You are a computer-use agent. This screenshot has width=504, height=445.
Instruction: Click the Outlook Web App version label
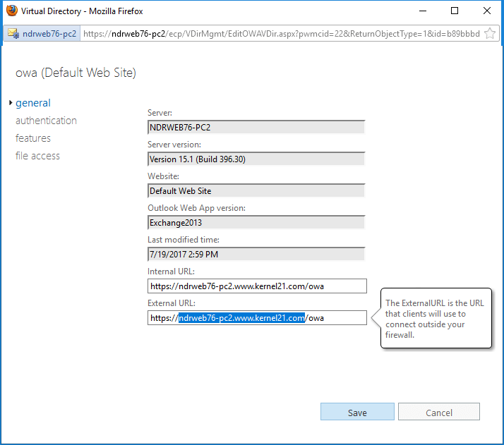[x=196, y=208]
